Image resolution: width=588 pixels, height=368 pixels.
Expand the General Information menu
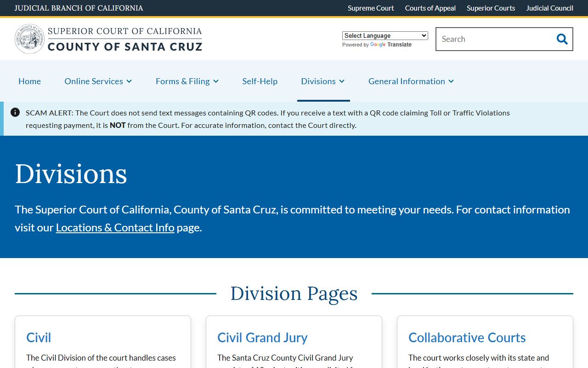pos(411,81)
